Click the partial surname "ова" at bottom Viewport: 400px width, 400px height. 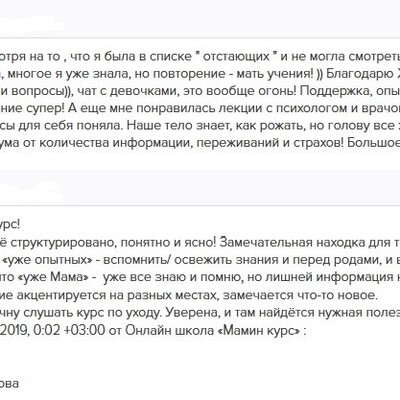[9, 383]
